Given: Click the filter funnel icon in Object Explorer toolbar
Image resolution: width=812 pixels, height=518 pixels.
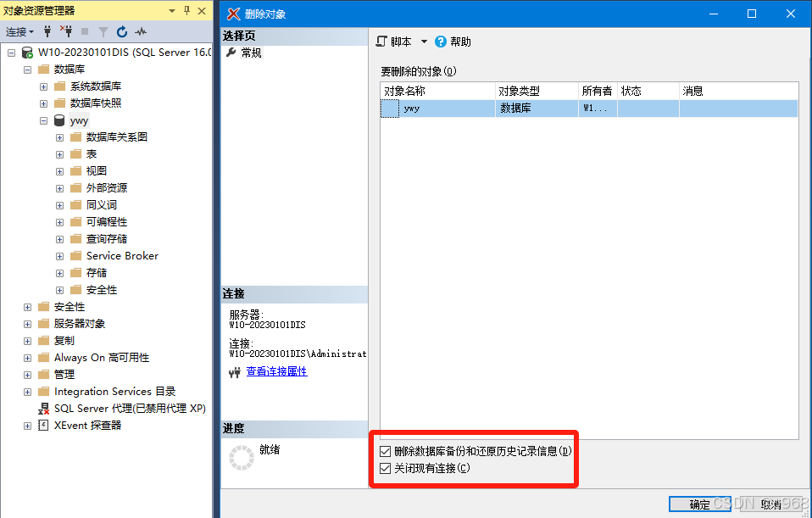Looking at the screenshot, I should [103, 32].
